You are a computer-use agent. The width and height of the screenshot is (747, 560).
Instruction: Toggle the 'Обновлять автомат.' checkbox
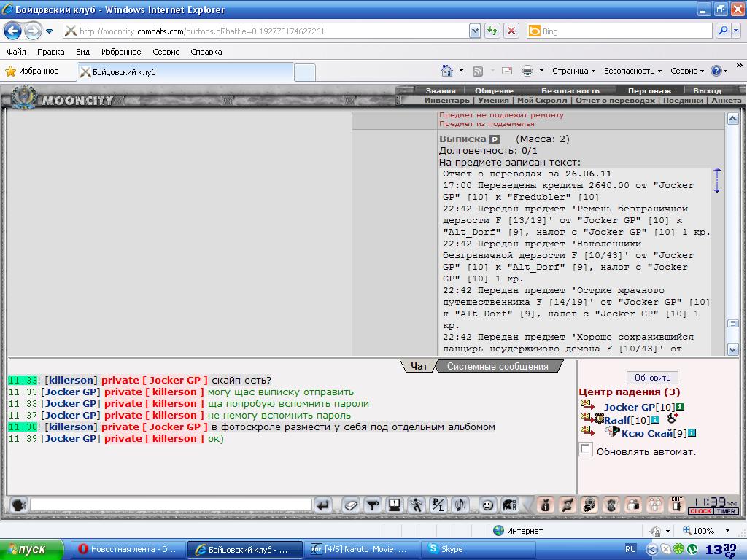click(x=586, y=449)
